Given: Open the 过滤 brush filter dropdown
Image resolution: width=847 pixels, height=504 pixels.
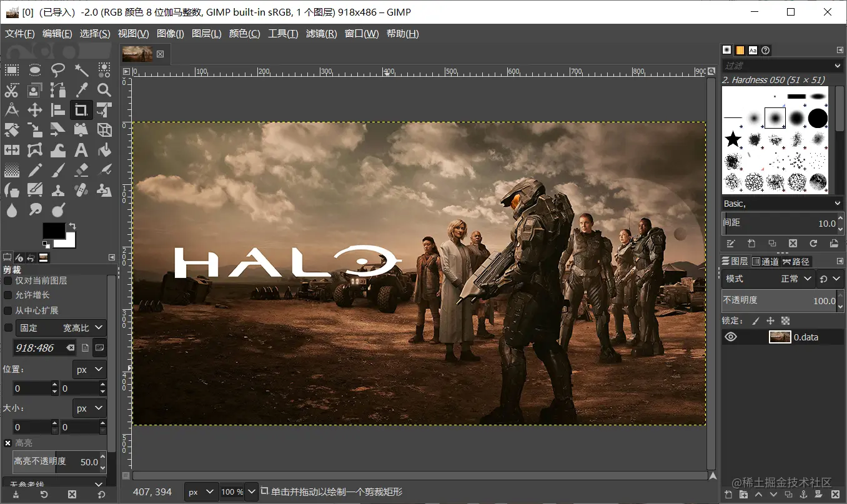Looking at the screenshot, I should [x=783, y=66].
